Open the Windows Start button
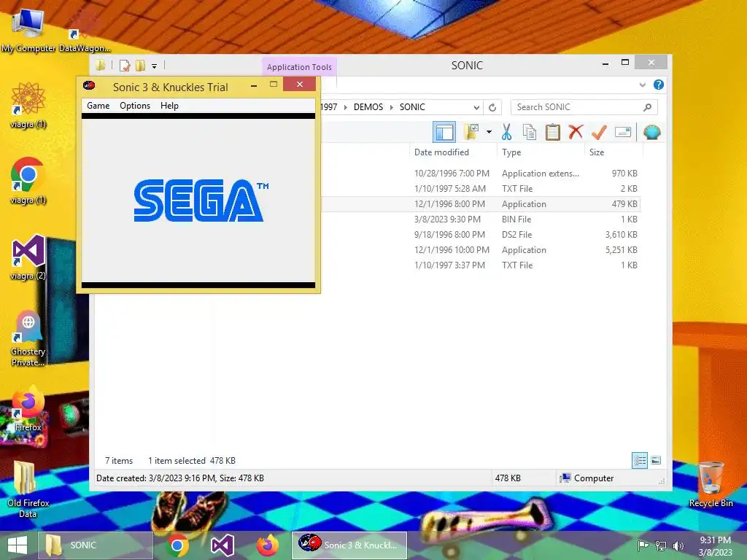This screenshot has width=747, height=560. click(18, 545)
